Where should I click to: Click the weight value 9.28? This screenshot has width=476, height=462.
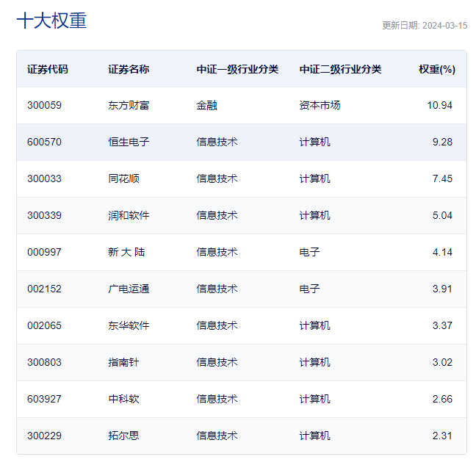[442, 142]
